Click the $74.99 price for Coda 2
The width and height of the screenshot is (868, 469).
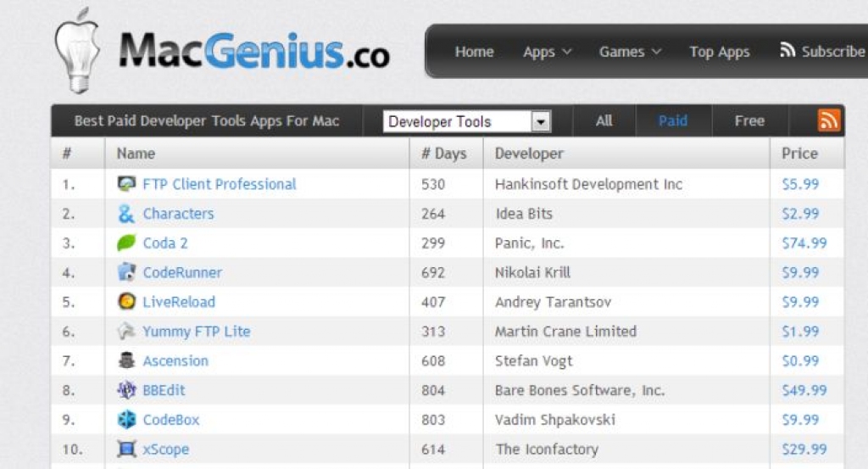point(804,243)
